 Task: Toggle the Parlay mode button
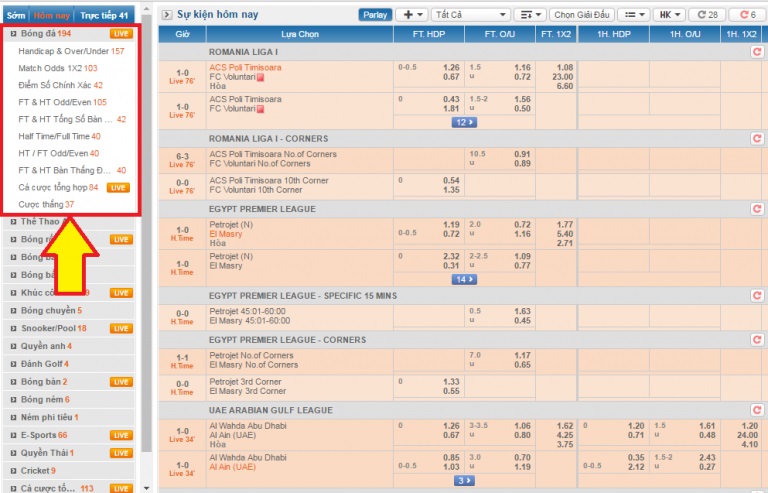tap(374, 15)
